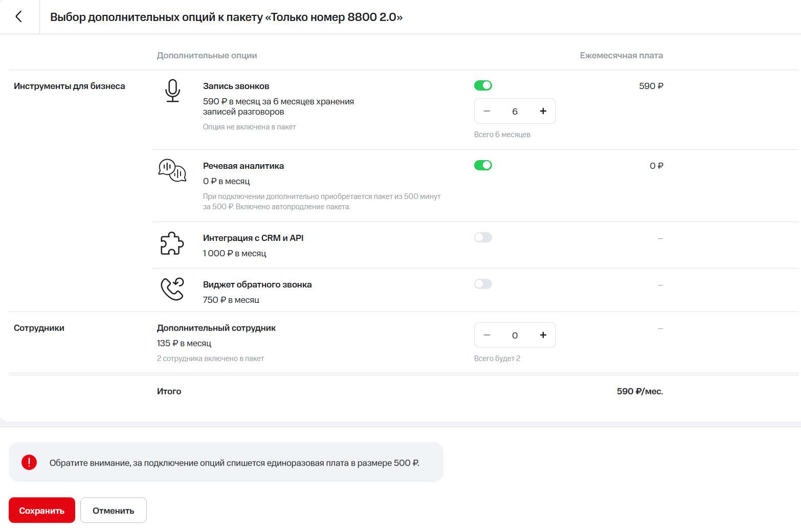The width and height of the screenshot is (801, 532).
Task: Turn off the Речевая аналитика switch
Action: [483, 165]
